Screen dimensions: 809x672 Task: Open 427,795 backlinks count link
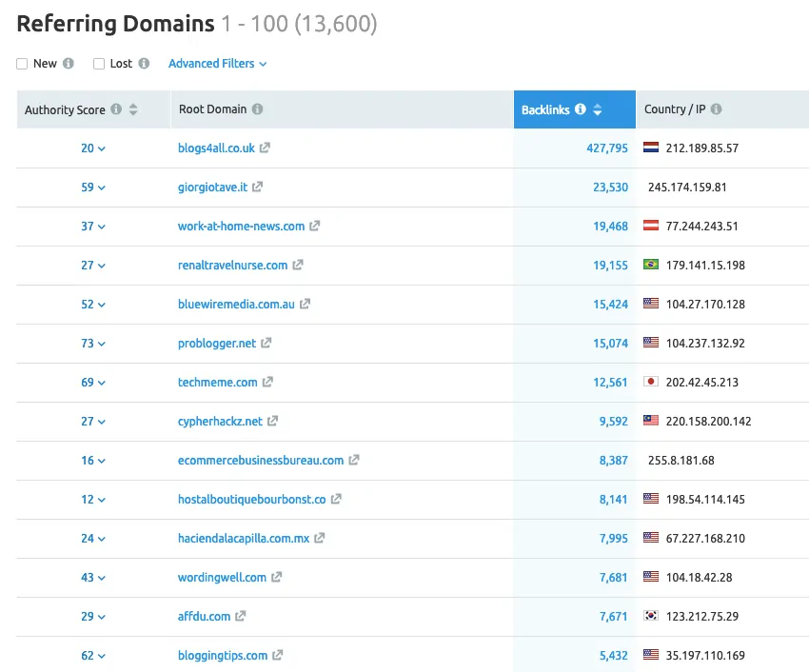pyautogui.click(x=607, y=148)
